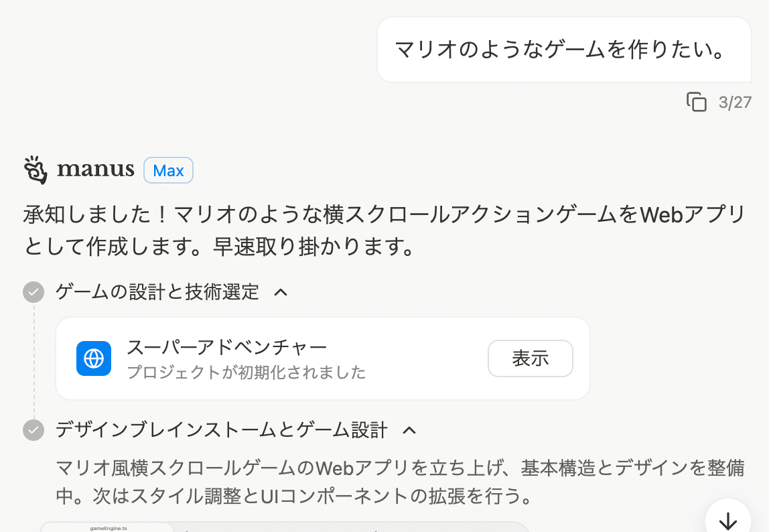Screen dimensions: 769x532
Task: Toggle the ゲームの設計と技術選定 step title
Action: [x=157, y=292]
